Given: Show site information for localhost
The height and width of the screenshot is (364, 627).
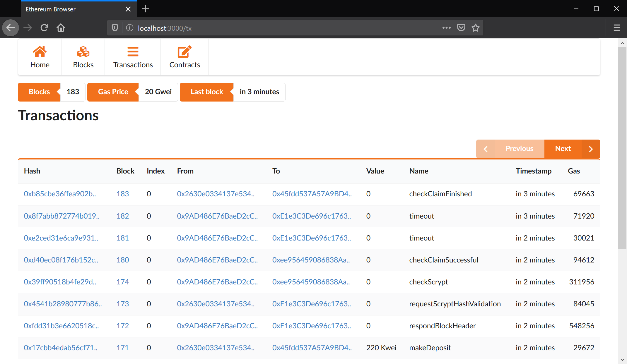Looking at the screenshot, I should coord(130,28).
